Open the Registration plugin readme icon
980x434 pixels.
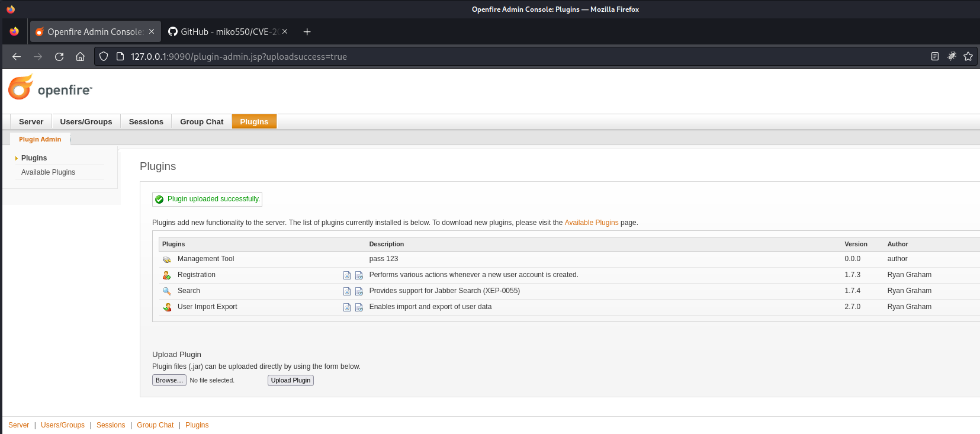347,275
